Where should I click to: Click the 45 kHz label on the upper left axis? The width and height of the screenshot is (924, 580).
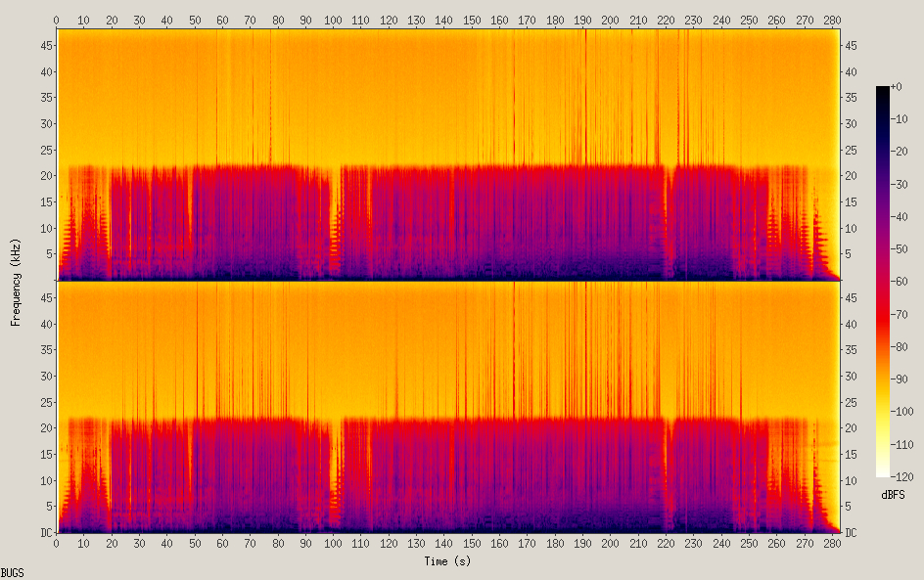[46, 45]
